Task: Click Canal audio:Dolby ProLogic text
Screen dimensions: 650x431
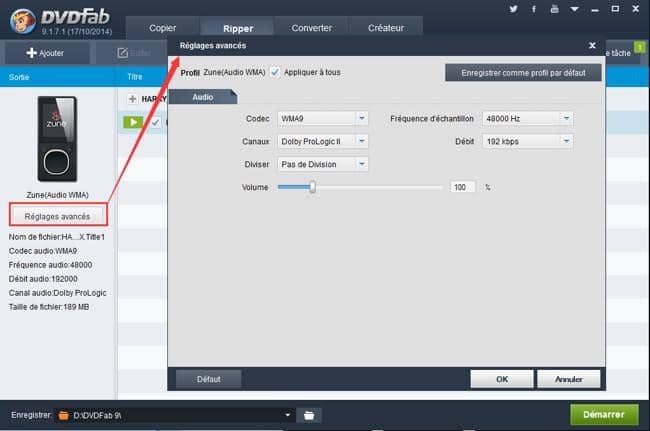Action: coord(57,293)
